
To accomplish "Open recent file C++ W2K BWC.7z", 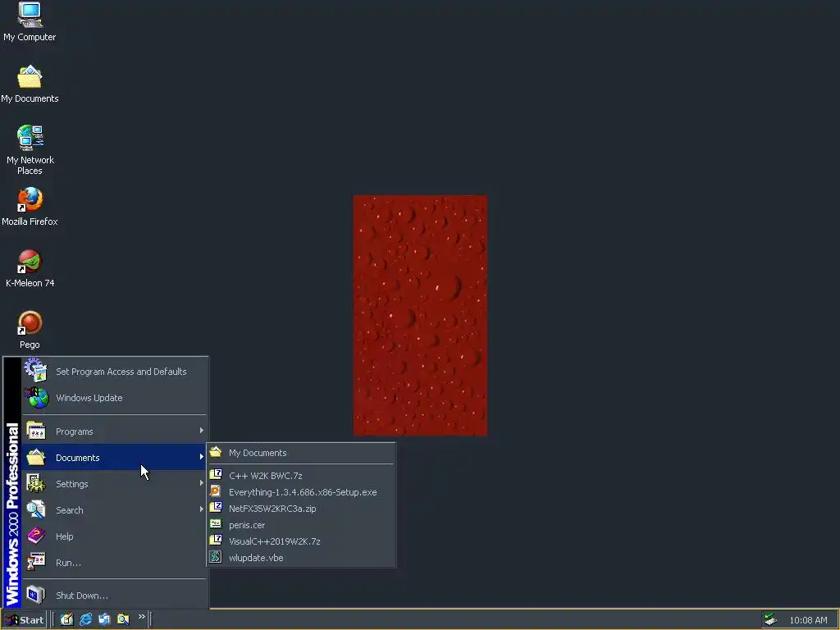I will (301, 475).
